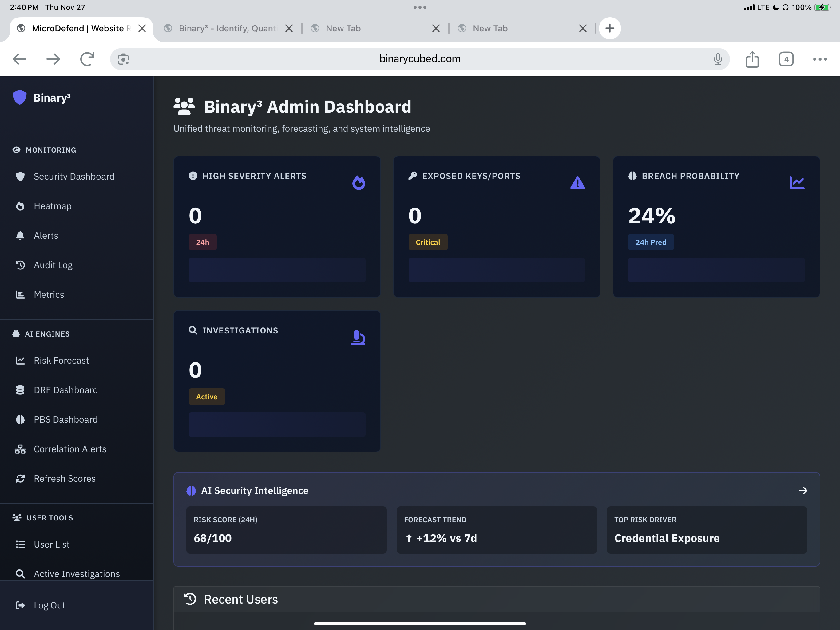Screen dimensions: 840x630
Task: Open the DRF Dashboard database icon
Action: click(20, 390)
